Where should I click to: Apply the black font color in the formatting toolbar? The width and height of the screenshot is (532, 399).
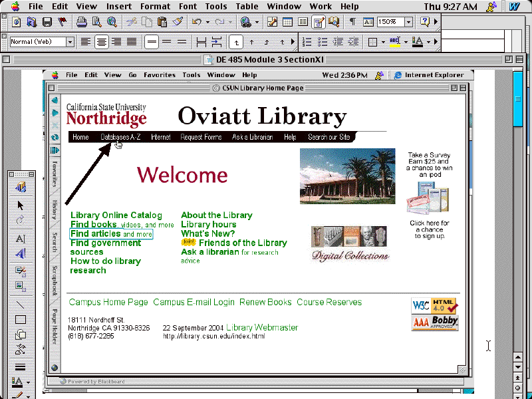coord(418,42)
